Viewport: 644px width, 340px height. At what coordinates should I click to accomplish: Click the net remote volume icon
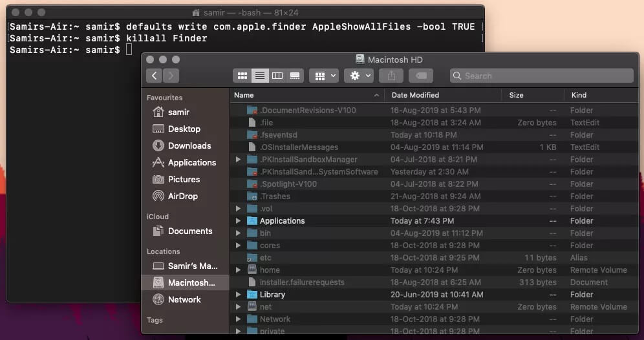(252, 307)
